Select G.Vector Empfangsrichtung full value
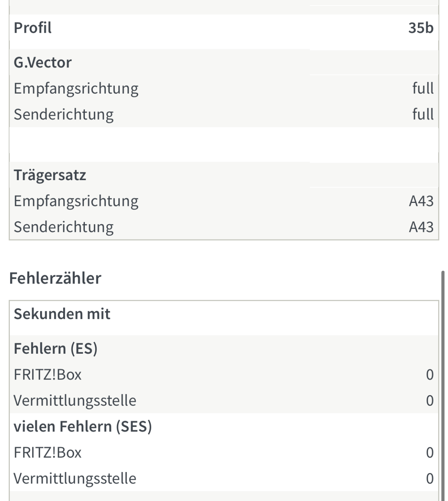The width and height of the screenshot is (448, 501). coord(423,88)
